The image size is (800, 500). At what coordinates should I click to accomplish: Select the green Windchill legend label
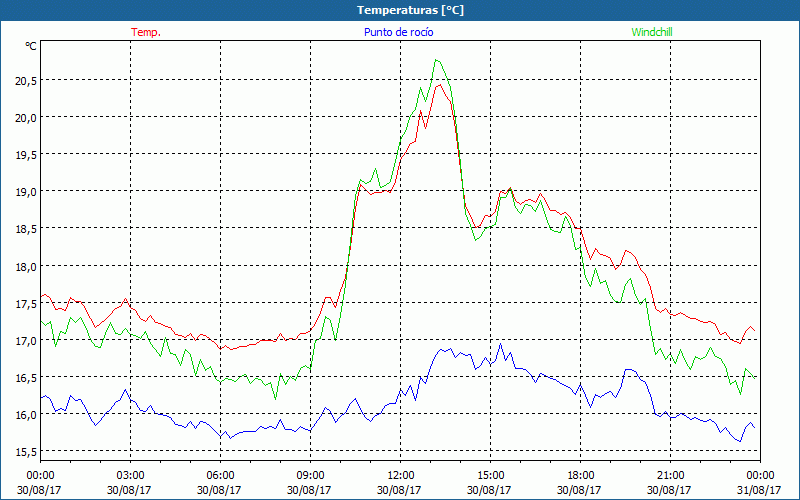pyautogui.click(x=652, y=32)
